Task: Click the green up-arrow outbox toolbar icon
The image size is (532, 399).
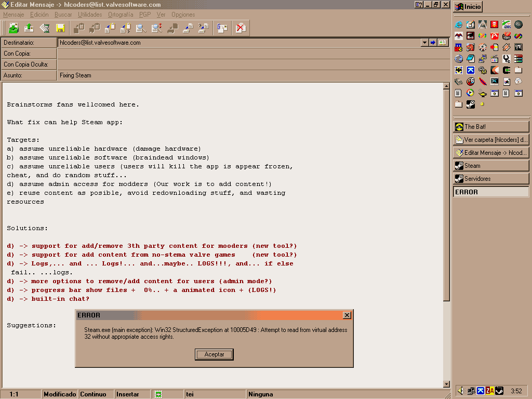Action: click(29, 28)
